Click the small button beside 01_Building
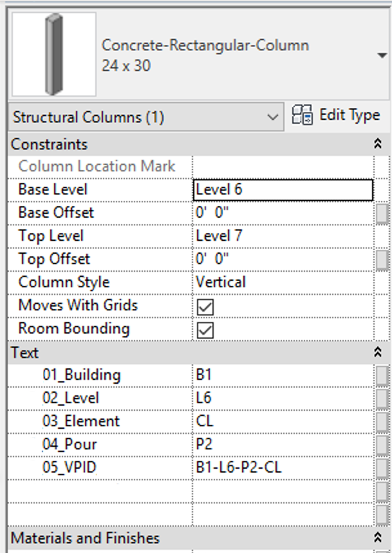Image resolution: width=392 pixels, height=553 pixels. click(x=382, y=375)
